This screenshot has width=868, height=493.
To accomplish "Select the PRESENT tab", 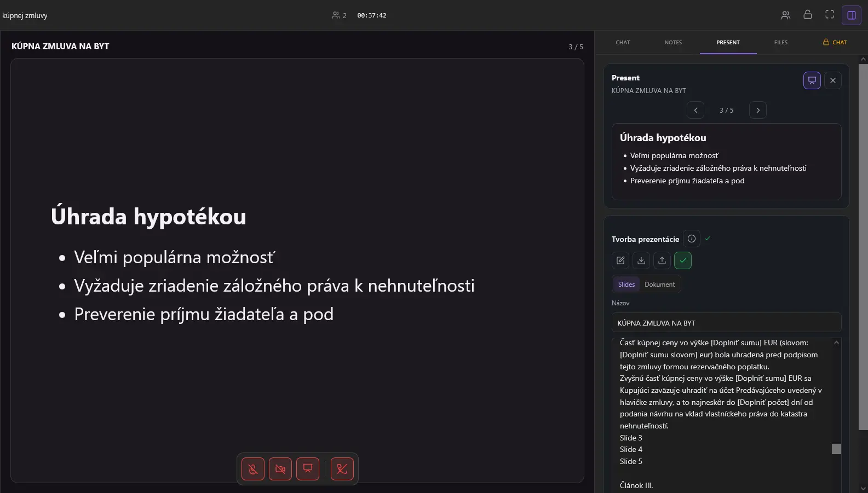I will (x=728, y=42).
